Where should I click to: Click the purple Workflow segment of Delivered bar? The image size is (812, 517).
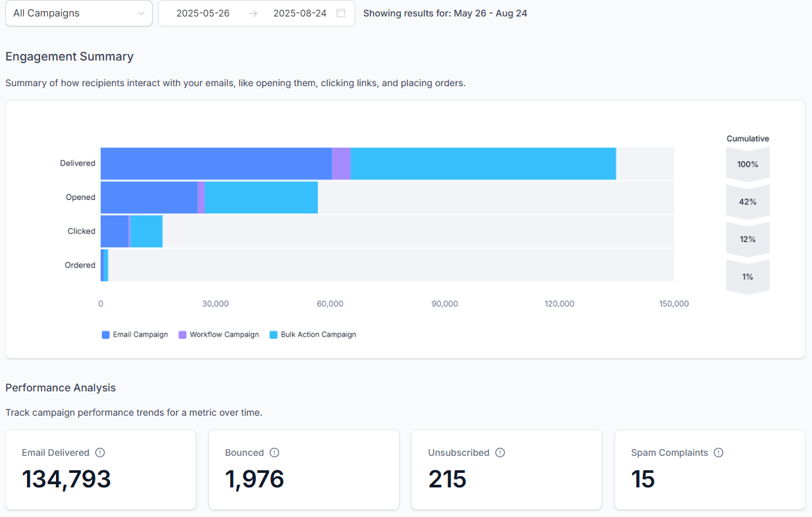(341, 163)
